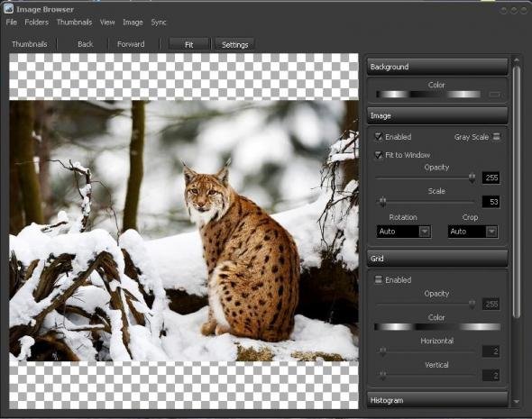Expand the Histogram section header
Image resolution: width=532 pixels, height=419 pixels.
[437, 400]
